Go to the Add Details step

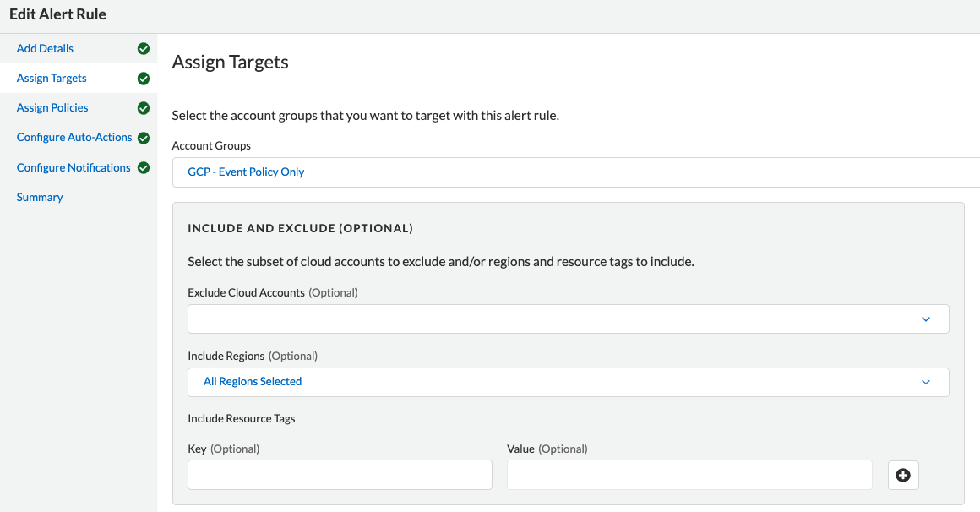click(x=45, y=49)
